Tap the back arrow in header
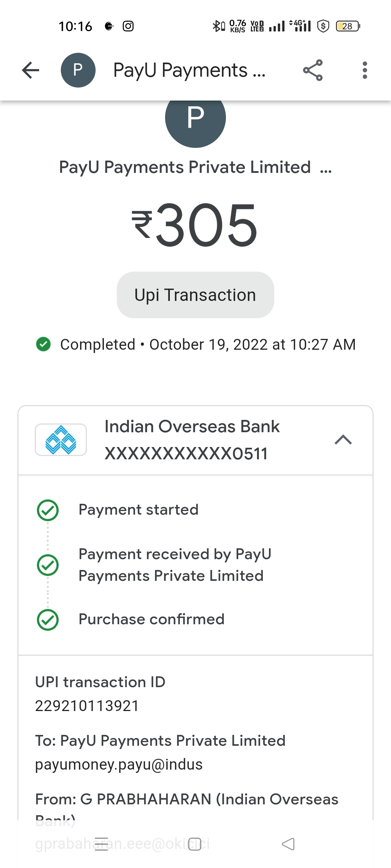The height and width of the screenshot is (868, 391). point(31,70)
